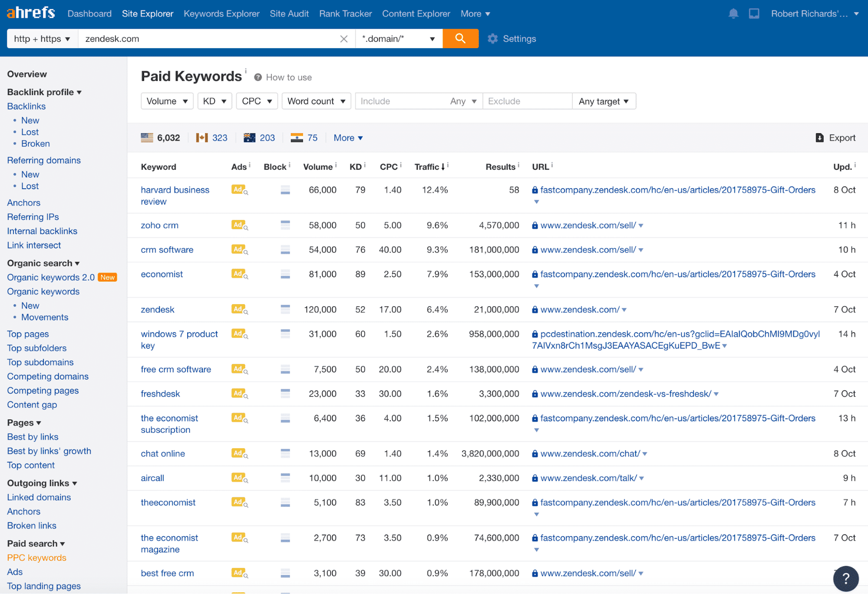Select the Canadian flag showing 323 keywords
The width and height of the screenshot is (868, 594).
pos(212,138)
